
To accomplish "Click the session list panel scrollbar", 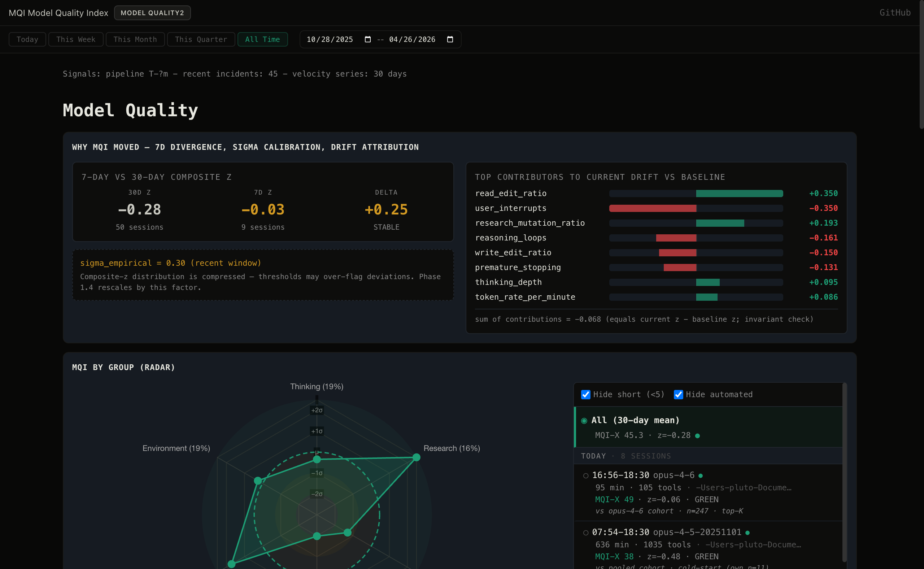I will point(845,472).
